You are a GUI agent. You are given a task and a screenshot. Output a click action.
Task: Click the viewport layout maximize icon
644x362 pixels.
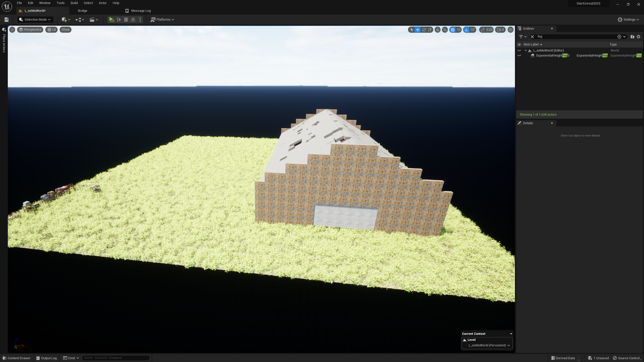510,30
